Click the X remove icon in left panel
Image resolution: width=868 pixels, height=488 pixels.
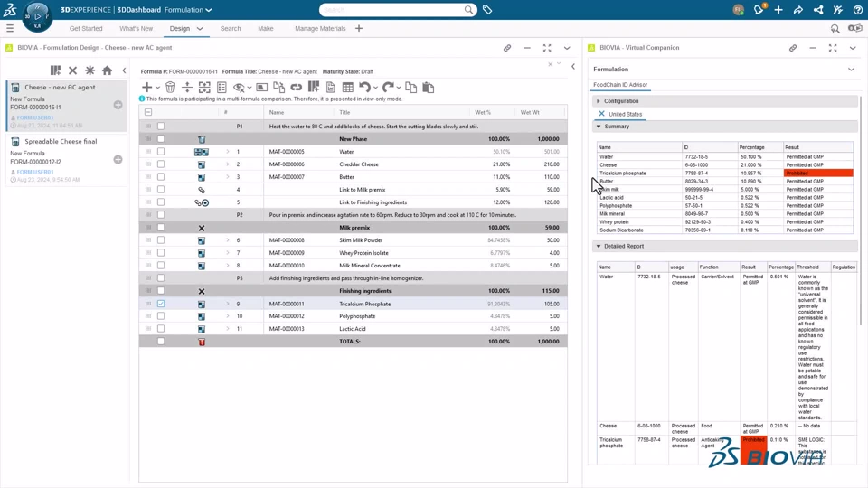point(72,70)
